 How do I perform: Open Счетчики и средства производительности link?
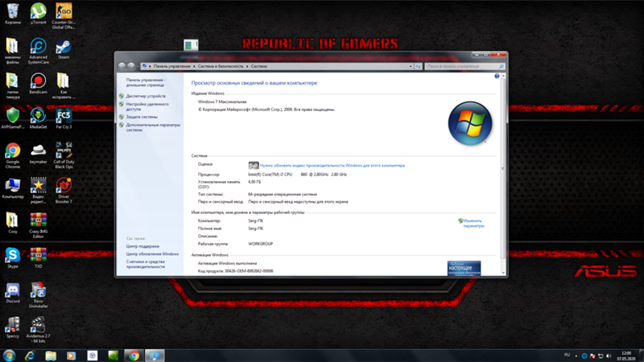(146, 265)
